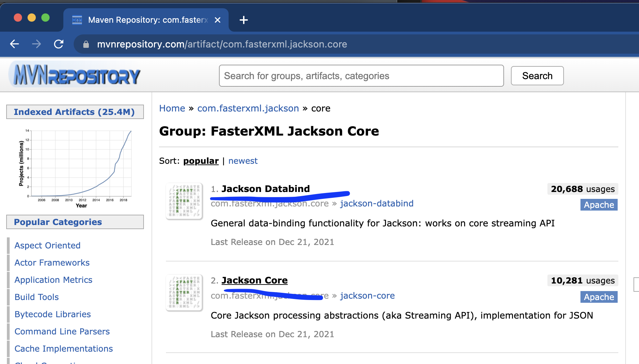View site security lock info

click(86, 44)
